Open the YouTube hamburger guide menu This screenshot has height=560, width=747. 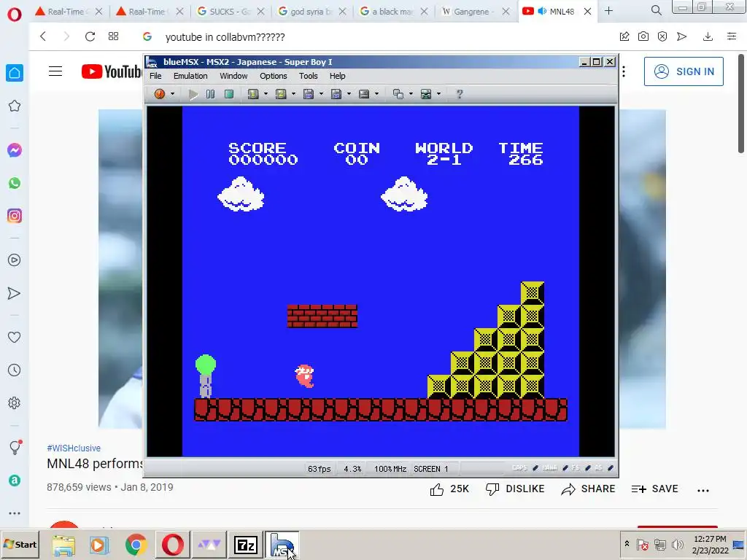(55, 71)
